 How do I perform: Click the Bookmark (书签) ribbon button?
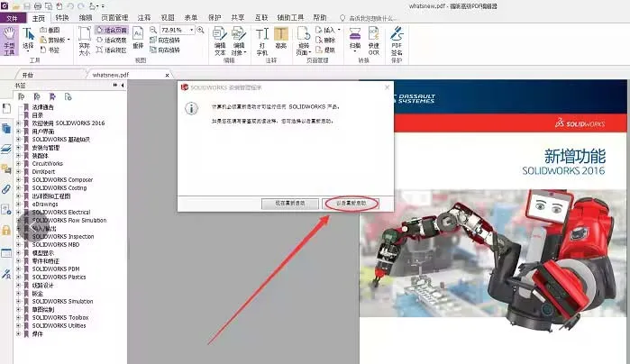click(x=50, y=50)
